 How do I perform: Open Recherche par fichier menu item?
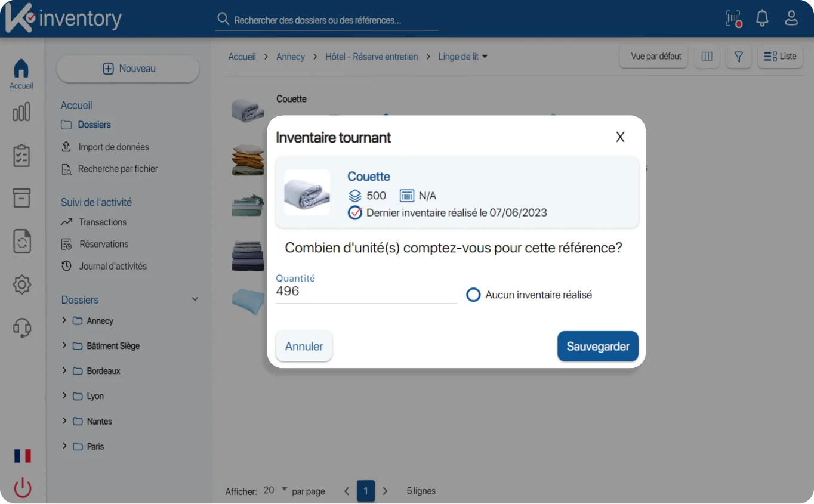(109, 169)
